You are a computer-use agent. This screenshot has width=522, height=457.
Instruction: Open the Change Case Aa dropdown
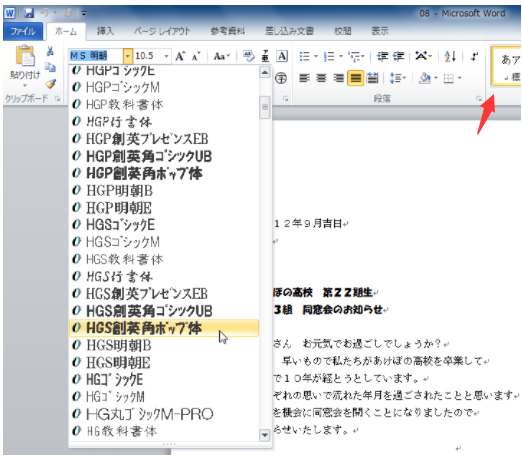click(222, 56)
